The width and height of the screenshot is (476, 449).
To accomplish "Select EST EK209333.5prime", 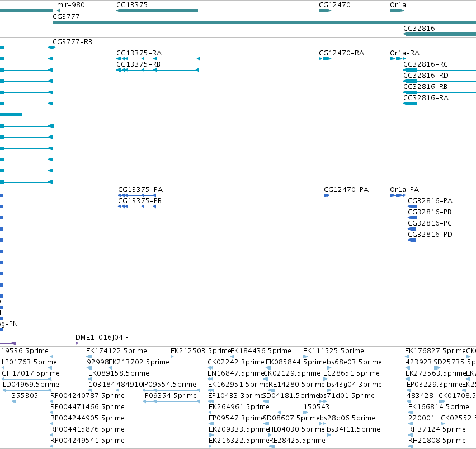I will coord(239,429).
